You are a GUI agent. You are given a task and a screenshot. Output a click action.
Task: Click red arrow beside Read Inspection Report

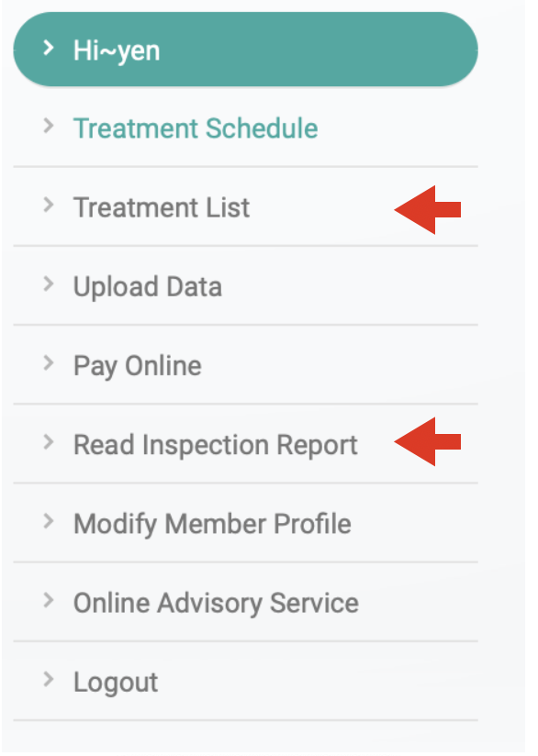point(428,441)
